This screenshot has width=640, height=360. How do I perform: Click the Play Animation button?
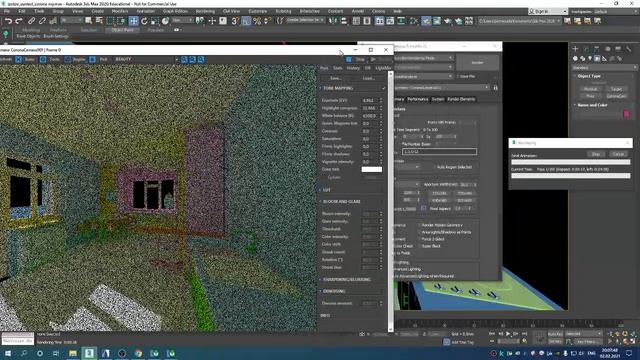[508, 334]
